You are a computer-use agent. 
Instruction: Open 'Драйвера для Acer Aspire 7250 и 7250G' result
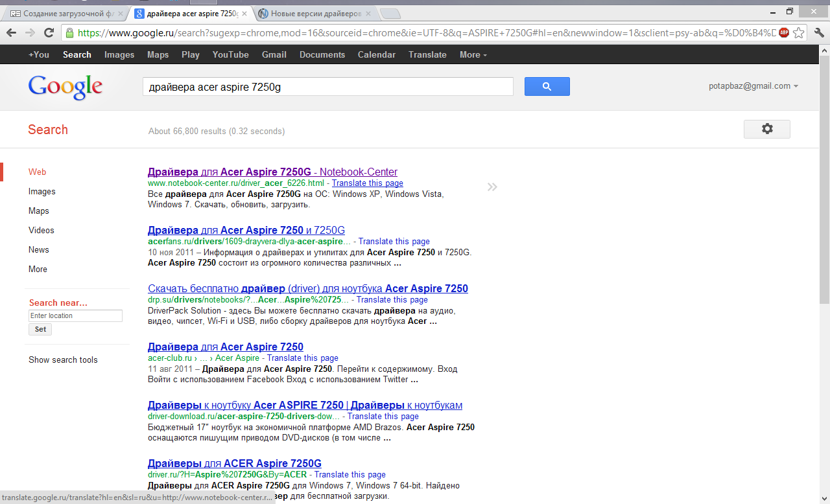tap(246, 230)
